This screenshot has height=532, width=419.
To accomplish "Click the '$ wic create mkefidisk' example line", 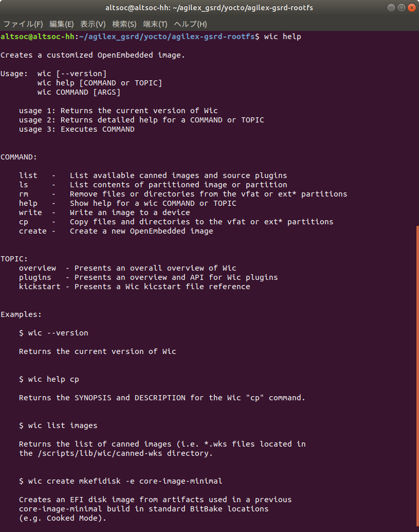I will point(121,481).
